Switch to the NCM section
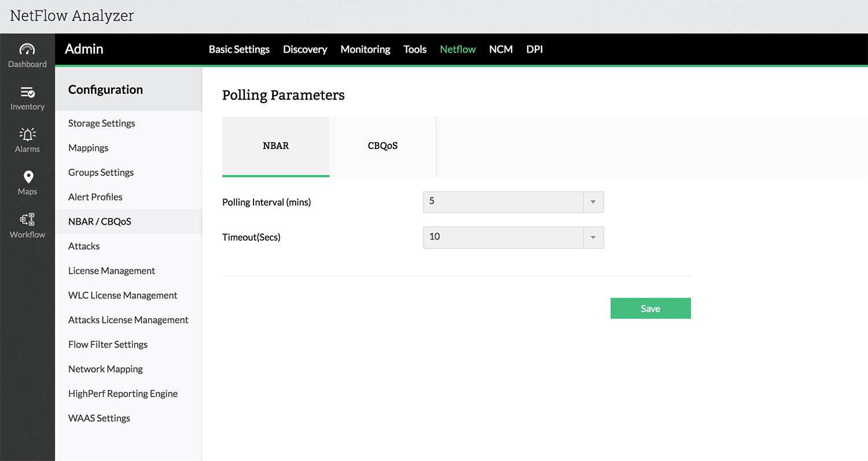This screenshot has width=868, height=461. coord(501,49)
